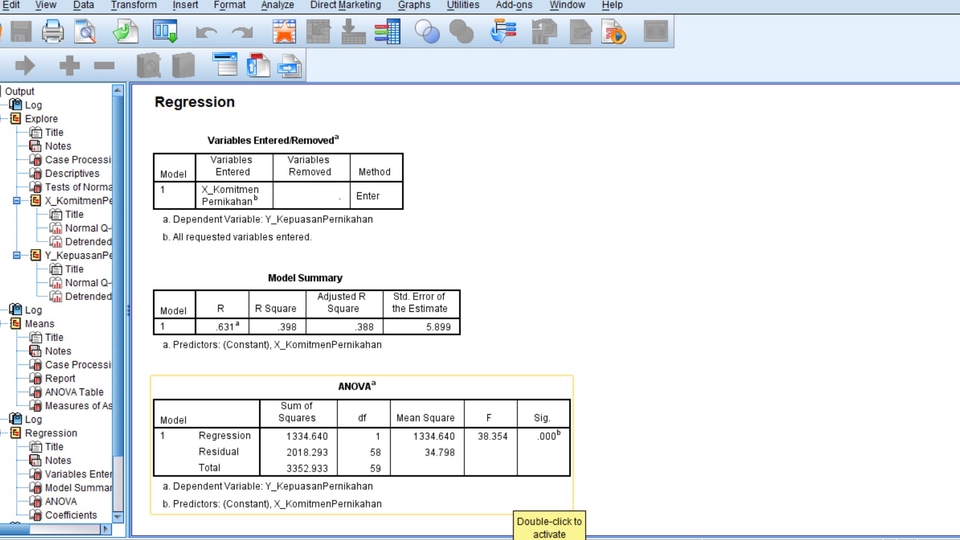Click the Save file toolbar icon
The height and width of the screenshot is (540, 960).
tap(21, 32)
